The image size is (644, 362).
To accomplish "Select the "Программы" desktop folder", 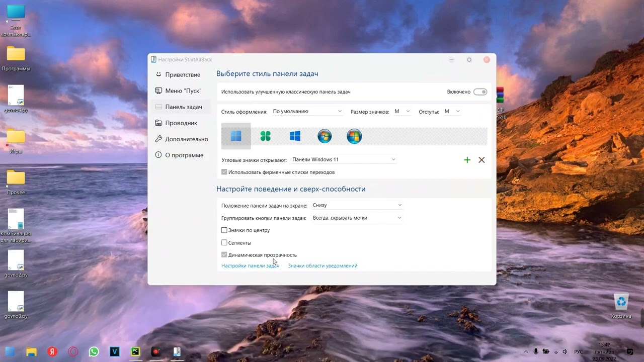I will 16,59.
